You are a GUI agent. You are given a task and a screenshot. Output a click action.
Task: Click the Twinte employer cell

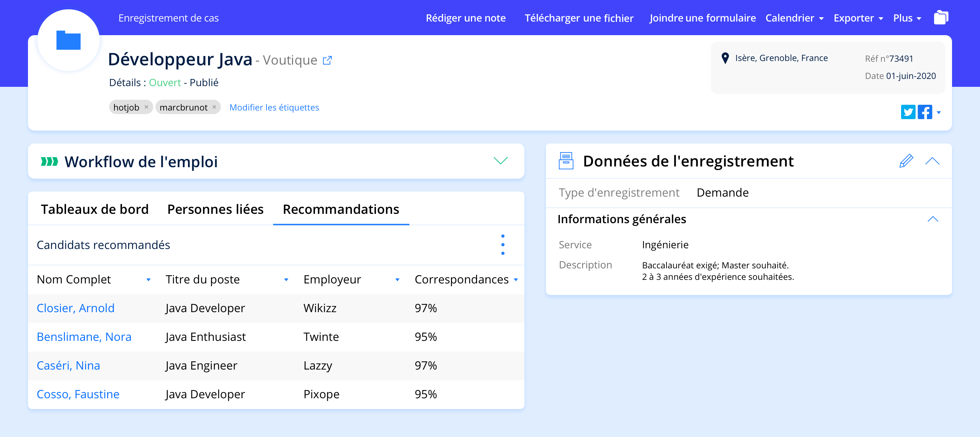pos(321,337)
